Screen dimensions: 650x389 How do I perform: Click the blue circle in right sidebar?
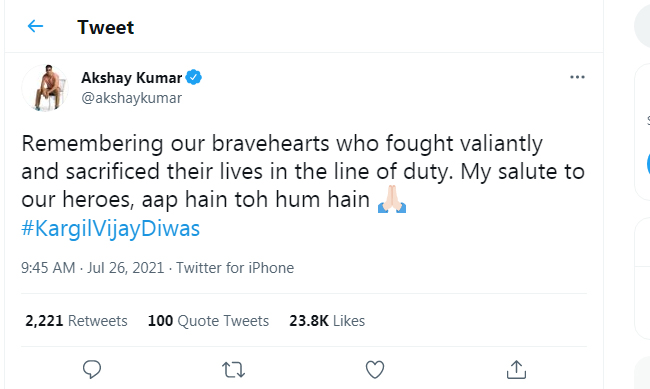pyautogui.click(x=648, y=164)
